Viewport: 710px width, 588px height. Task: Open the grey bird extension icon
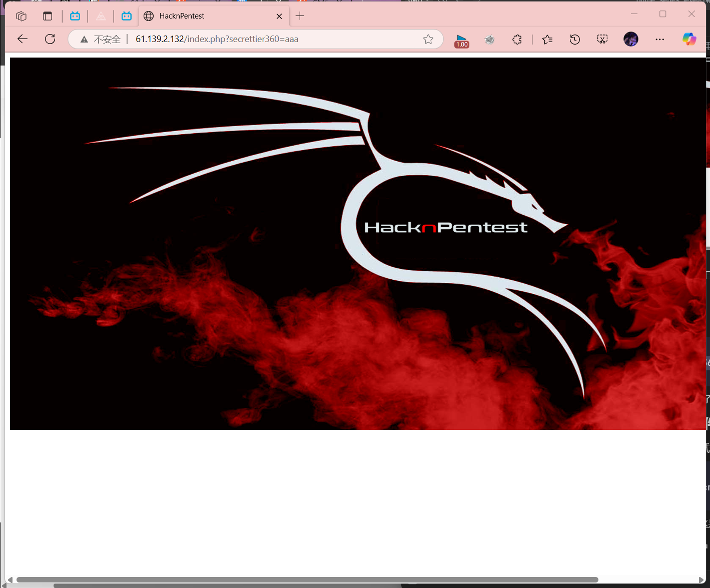489,39
